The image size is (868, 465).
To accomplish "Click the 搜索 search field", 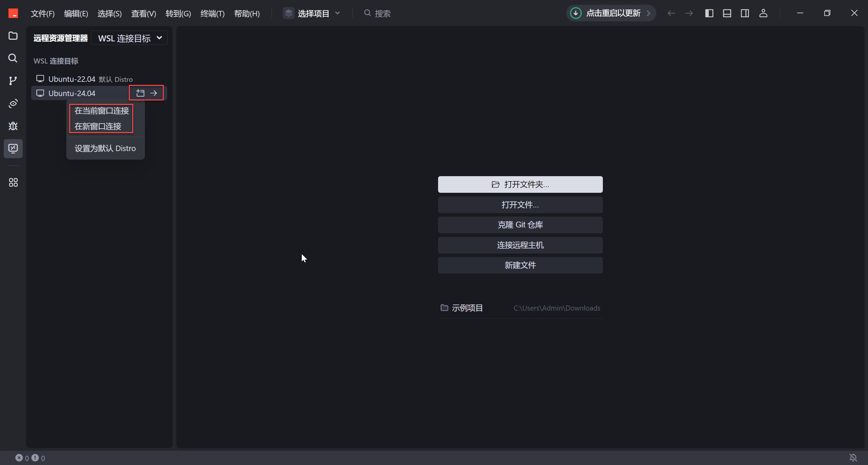I will coord(382,13).
